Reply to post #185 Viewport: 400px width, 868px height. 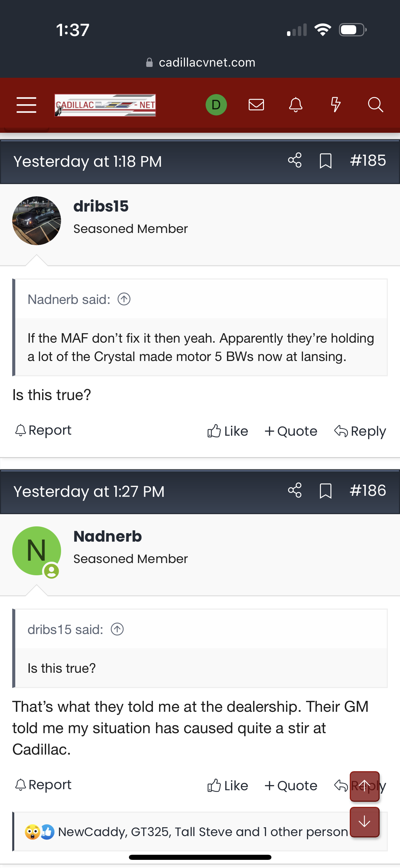360,431
